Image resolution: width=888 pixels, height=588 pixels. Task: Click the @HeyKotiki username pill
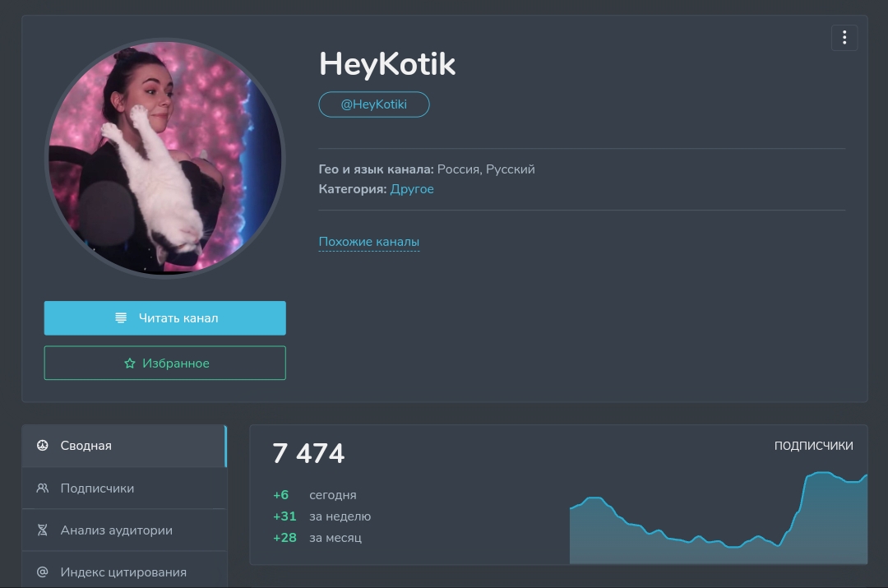tap(373, 104)
